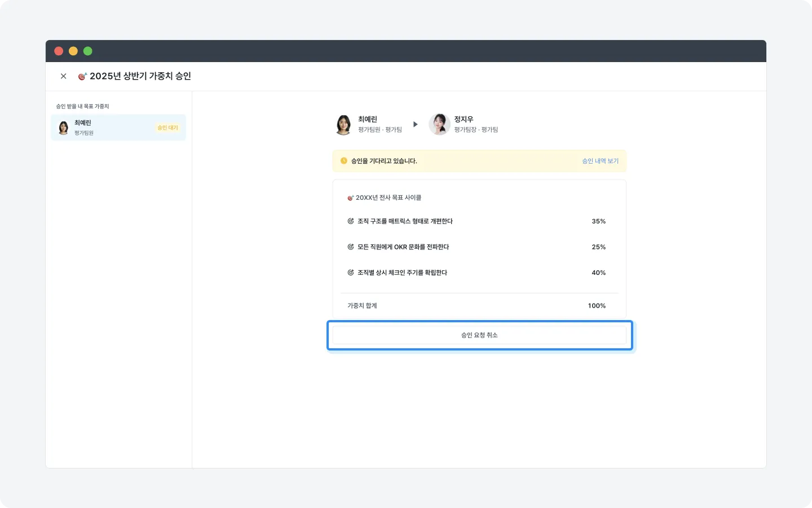The image size is (812, 508).
Task: Click the yellow clock icon in the banner
Action: [x=344, y=161]
